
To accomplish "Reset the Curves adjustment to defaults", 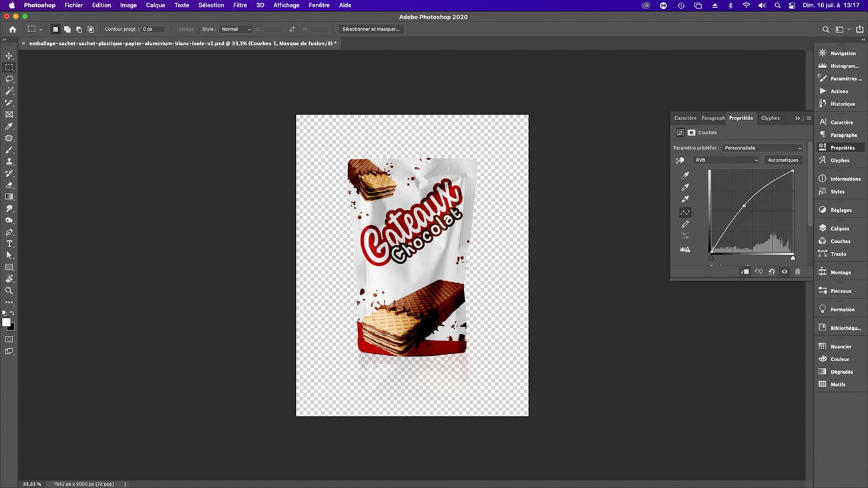I will pos(771,271).
